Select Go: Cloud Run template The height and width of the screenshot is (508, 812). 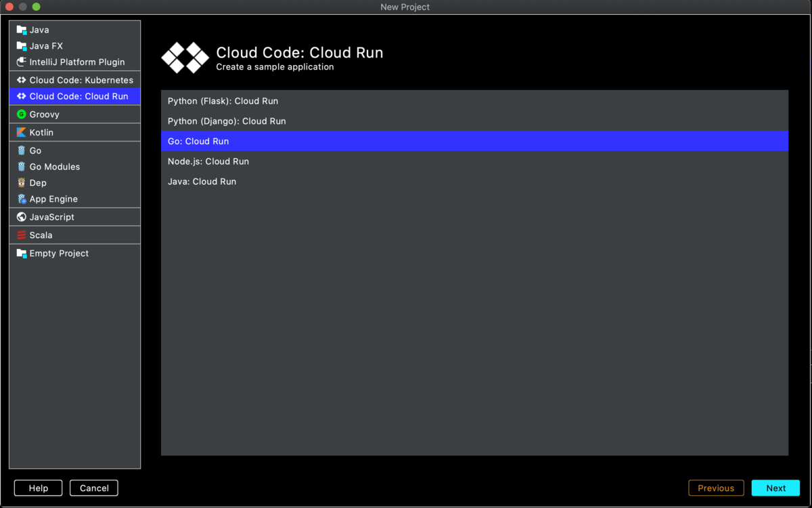474,141
